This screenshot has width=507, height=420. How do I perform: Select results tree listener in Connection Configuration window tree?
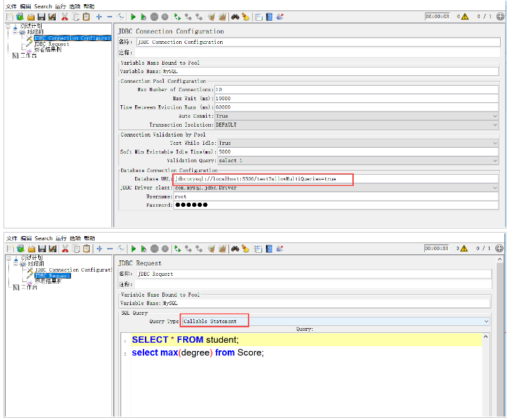[x=47, y=49]
